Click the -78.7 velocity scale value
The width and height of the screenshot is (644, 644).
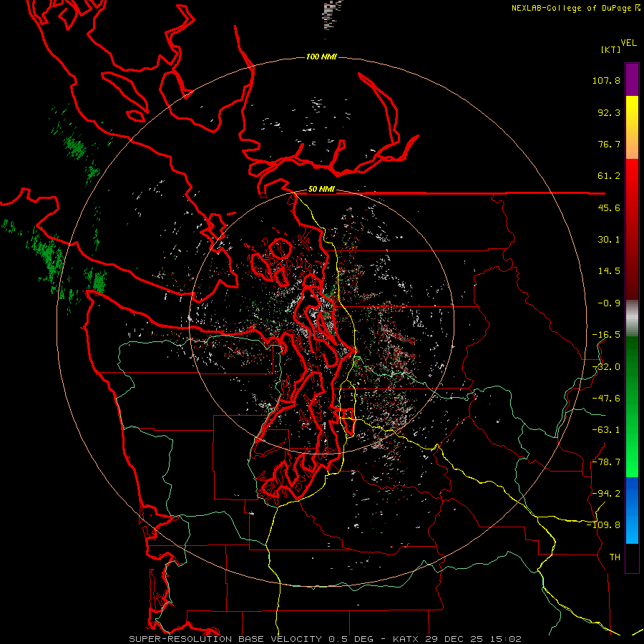pos(606,462)
